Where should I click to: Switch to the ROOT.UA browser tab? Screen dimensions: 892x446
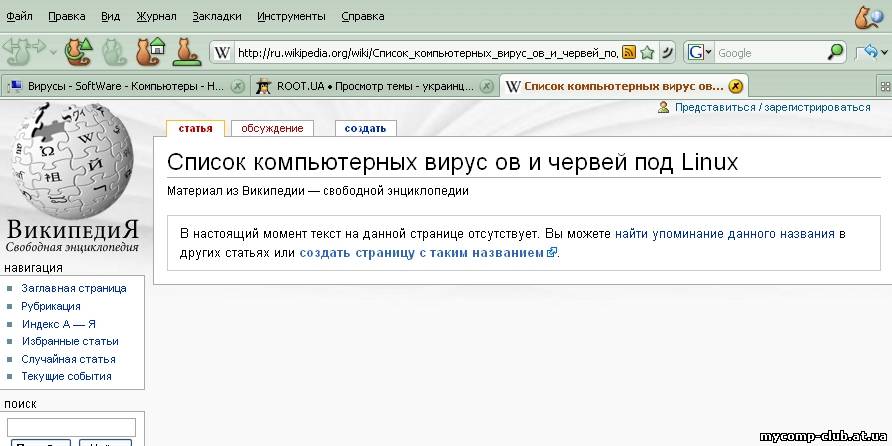(374, 86)
